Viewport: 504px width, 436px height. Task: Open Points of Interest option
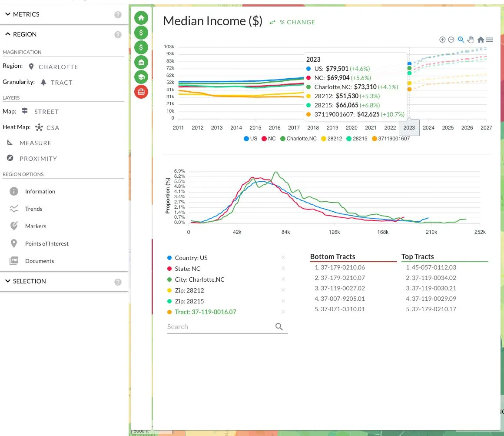pyautogui.click(x=47, y=243)
